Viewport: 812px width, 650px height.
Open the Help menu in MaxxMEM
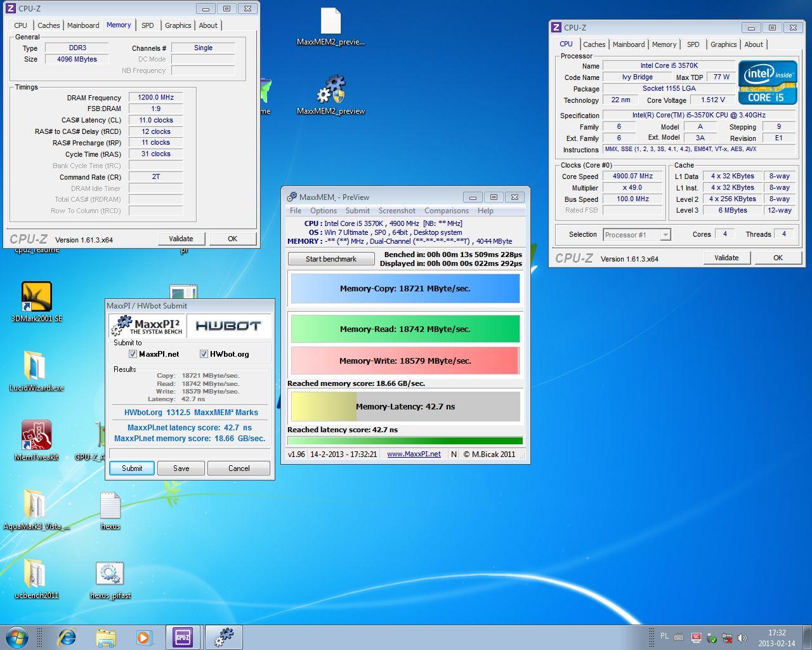(485, 211)
